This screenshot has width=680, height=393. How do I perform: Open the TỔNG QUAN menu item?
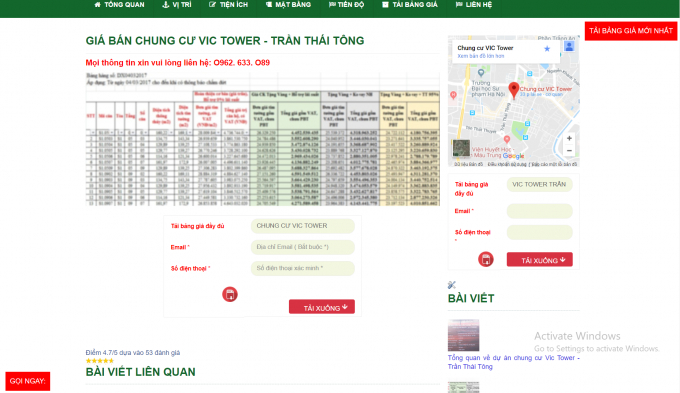click(x=119, y=5)
